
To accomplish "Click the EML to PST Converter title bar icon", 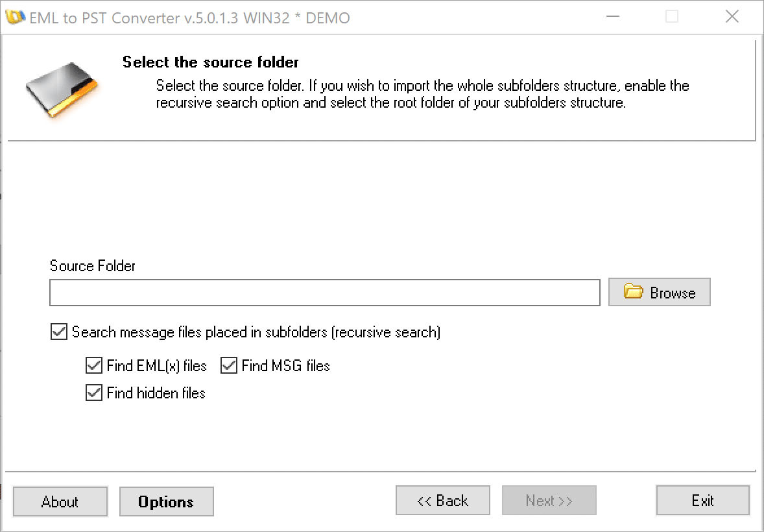I will [15, 17].
